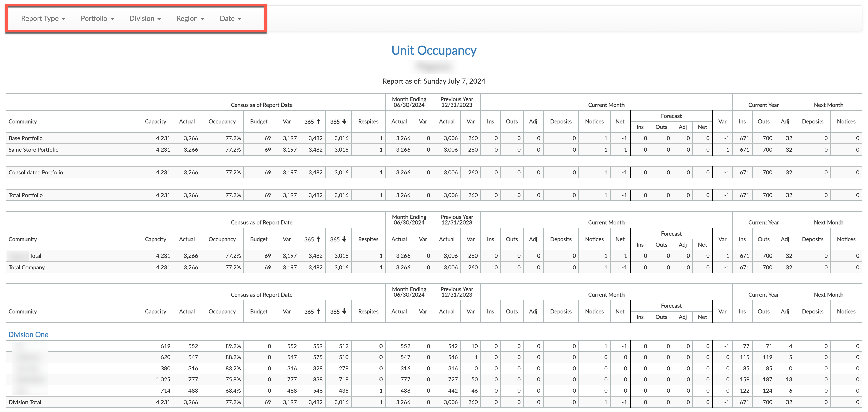The height and width of the screenshot is (412, 868).
Task: Click the 365 down arrow icon in first table
Action: pos(344,121)
